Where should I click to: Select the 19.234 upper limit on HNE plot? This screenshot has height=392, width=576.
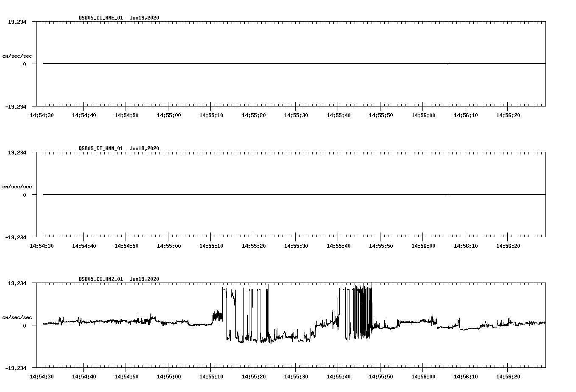coord(17,22)
